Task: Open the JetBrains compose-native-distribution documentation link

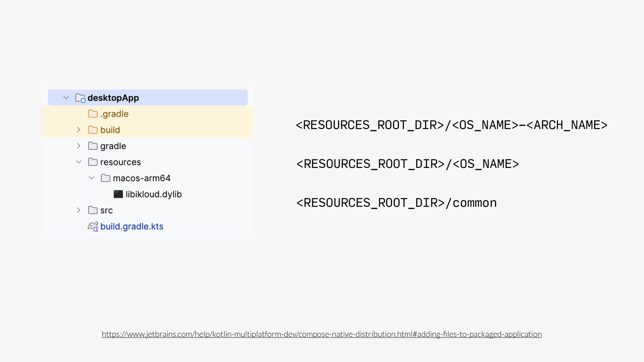Action: tap(321, 334)
